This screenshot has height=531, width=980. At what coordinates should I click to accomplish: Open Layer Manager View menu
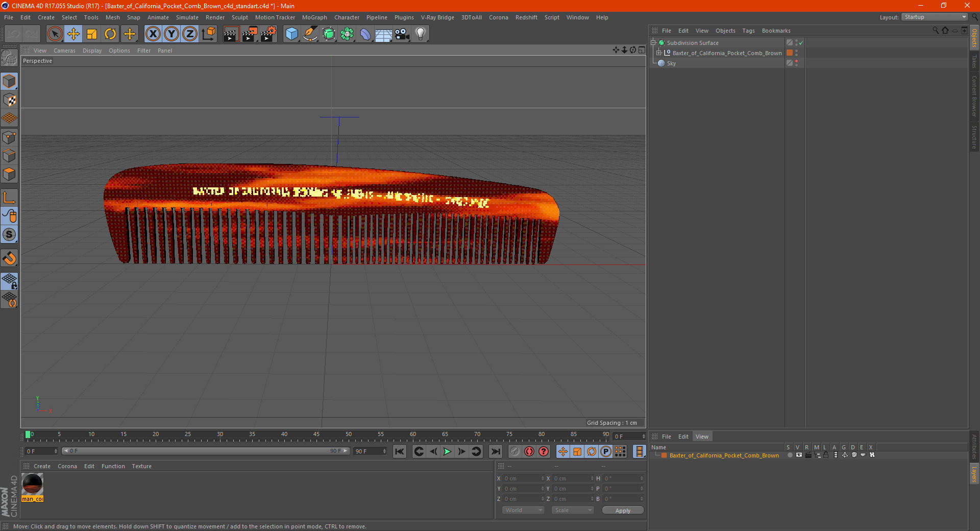702,437
